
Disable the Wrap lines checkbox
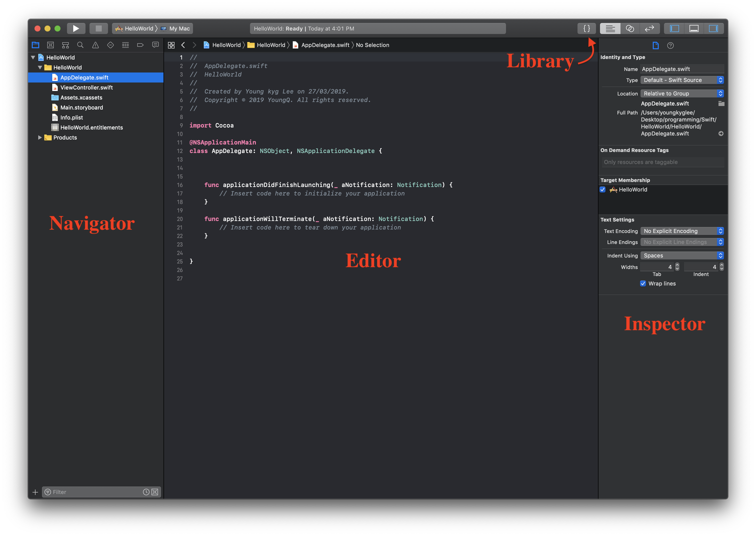643,283
